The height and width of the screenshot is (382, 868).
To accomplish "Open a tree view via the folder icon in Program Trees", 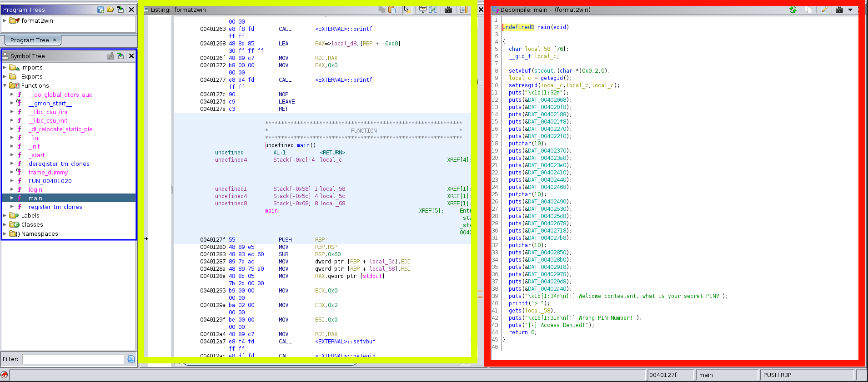I will tap(110, 10).
